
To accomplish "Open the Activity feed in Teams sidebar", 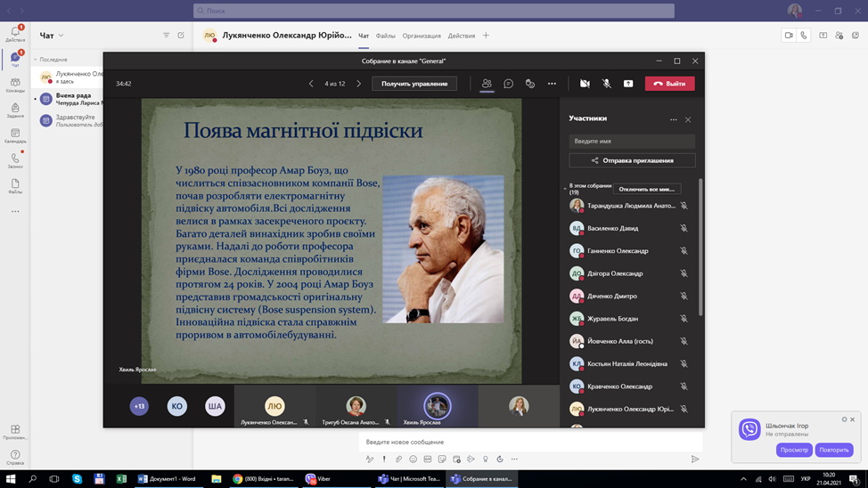I will pyautogui.click(x=15, y=33).
